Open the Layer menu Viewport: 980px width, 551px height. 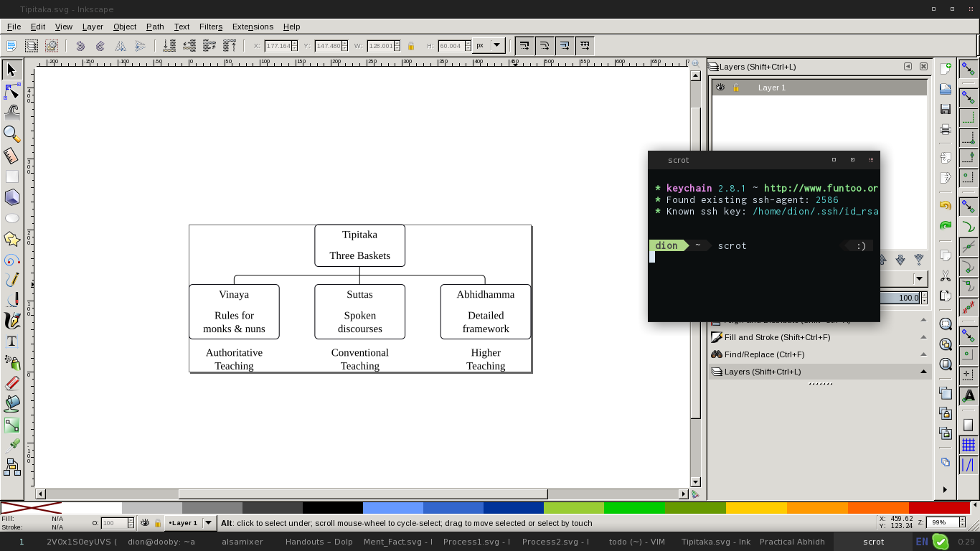point(93,27)
